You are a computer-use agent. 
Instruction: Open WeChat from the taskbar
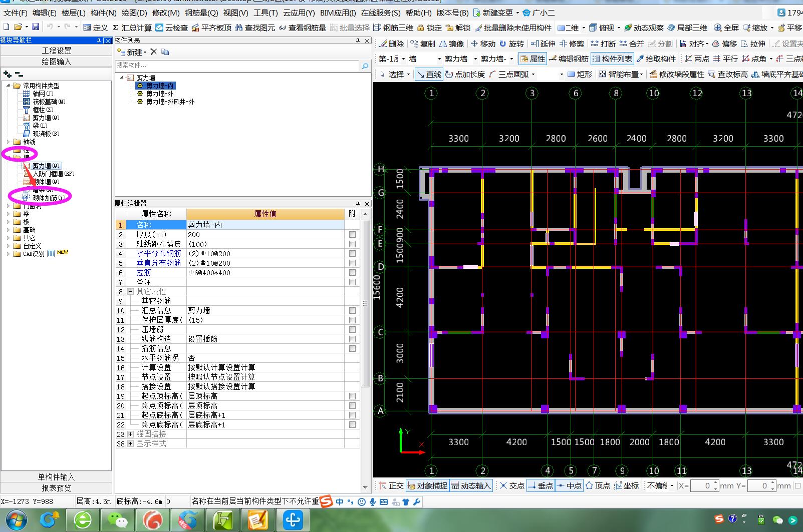point(117,520)
